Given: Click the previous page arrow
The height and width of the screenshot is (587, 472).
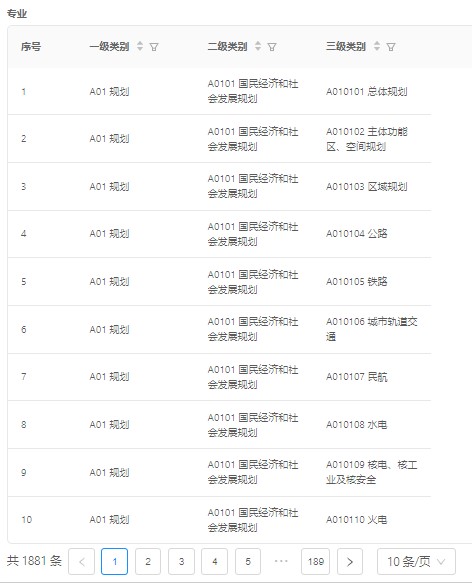Looking at the screenshot, I should [82, 562].
